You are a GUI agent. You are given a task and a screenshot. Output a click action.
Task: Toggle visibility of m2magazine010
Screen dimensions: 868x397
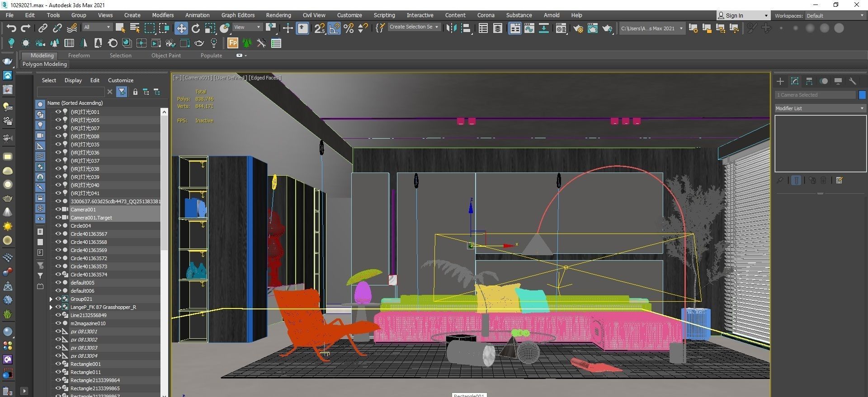[58, 323]
